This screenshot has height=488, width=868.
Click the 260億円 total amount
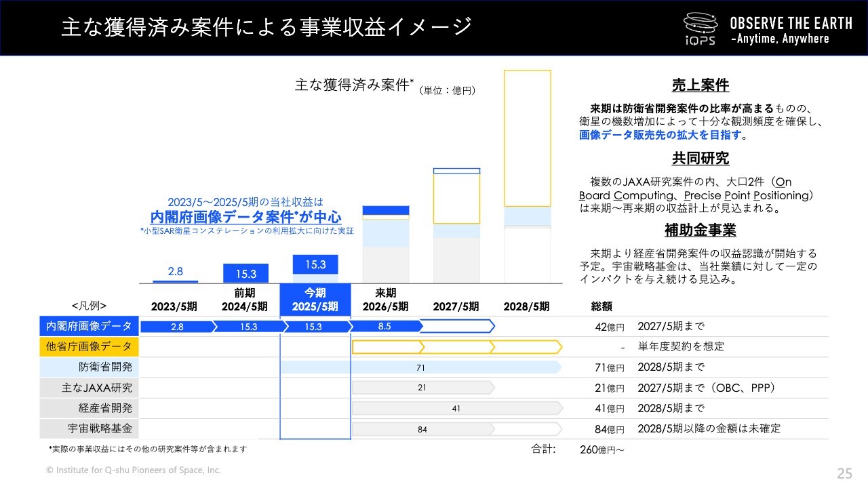[x=602, y=449]
